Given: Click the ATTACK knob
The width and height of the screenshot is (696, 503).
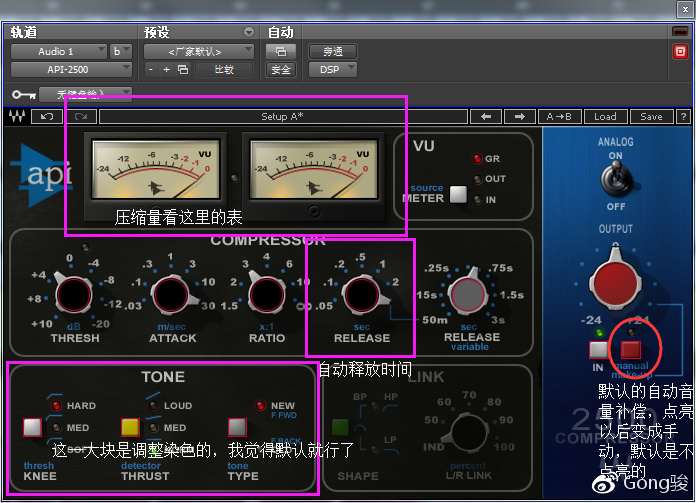Looking at the screenshot, I should pyautogui.click(x=171, y=295).
